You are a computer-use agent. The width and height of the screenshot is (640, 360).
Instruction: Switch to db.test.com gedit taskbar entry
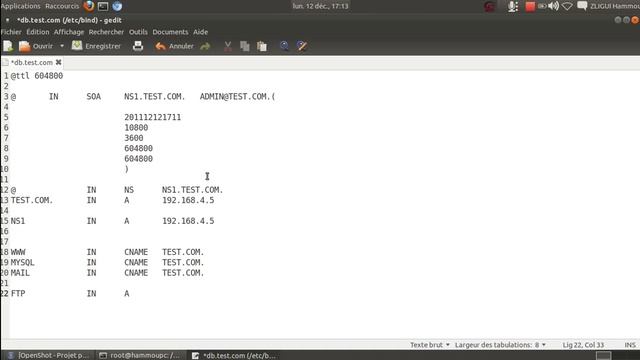click(x=234, y=356)
